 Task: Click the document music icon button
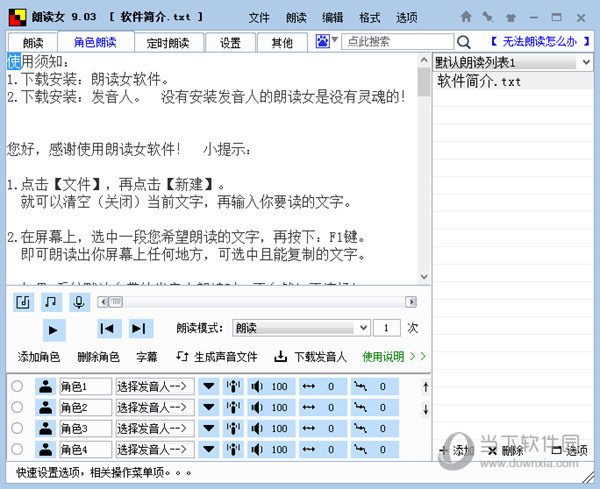[x=23, y=302]
